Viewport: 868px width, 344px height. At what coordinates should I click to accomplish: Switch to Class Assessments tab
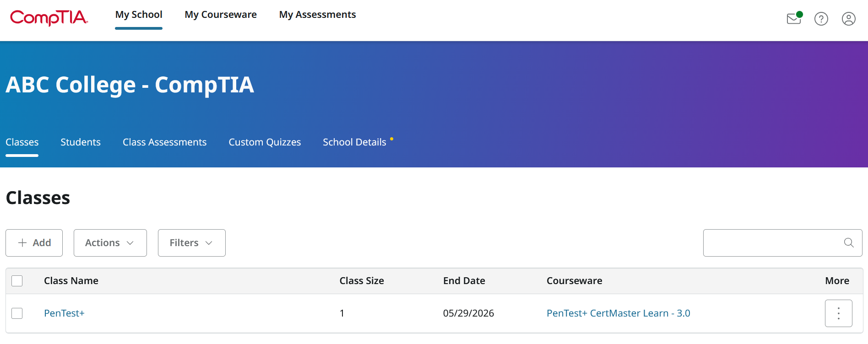coord(164,142)
